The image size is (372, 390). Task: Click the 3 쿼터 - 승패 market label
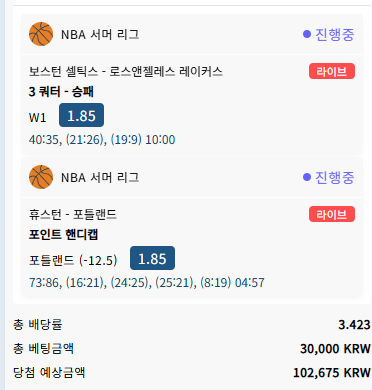point(61,92)
